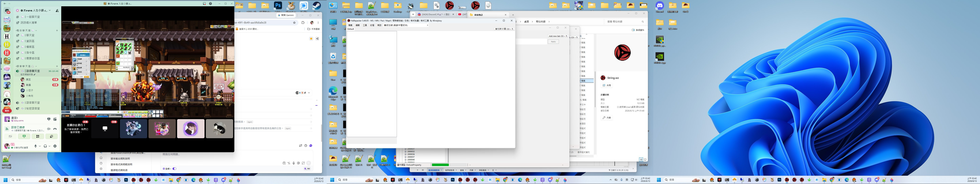This screenshot has height=184, width=980.
Task: Click the 內容 properties button for String.wz
Action: tap(607, 118)
